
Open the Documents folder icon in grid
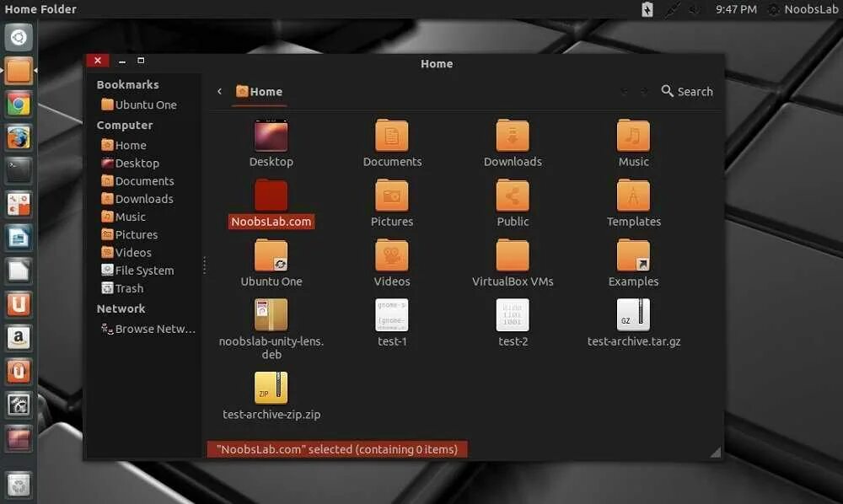(392, 136)
